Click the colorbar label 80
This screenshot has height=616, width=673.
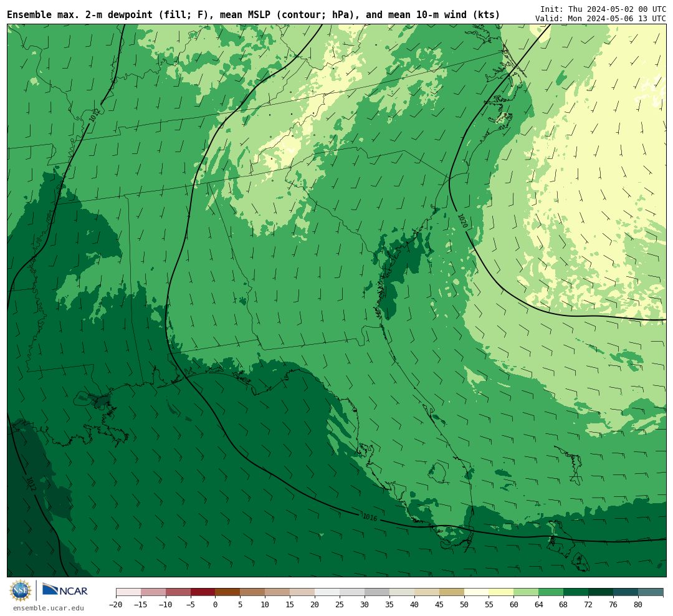[638, 605]
